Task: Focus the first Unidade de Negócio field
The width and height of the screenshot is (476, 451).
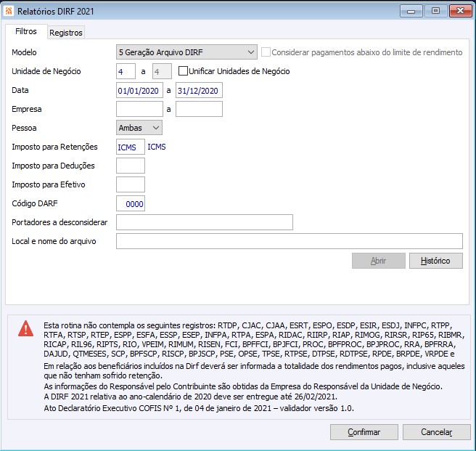Action: coord(126,71)
